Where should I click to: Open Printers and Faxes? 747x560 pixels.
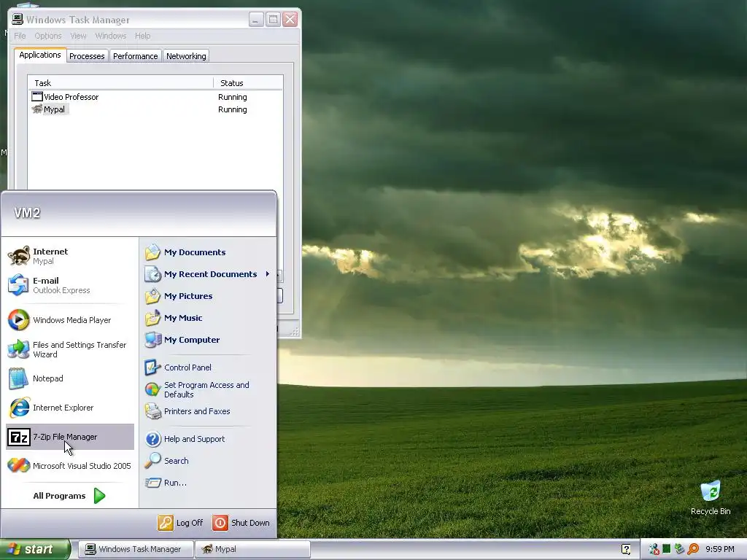[x=208, y=411]
